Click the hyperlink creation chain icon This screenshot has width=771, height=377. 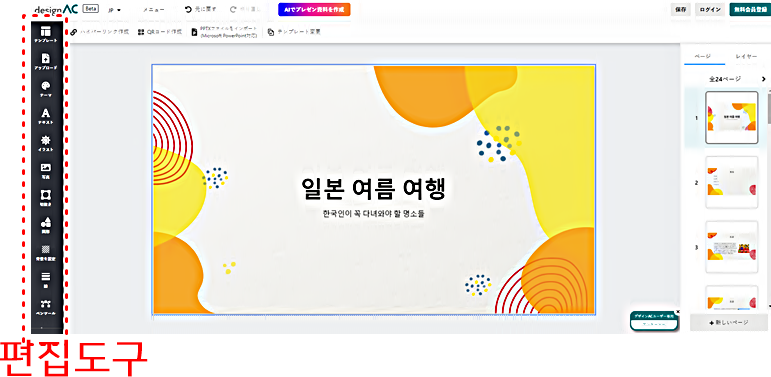pyautogui.click(x=74, y=32)
